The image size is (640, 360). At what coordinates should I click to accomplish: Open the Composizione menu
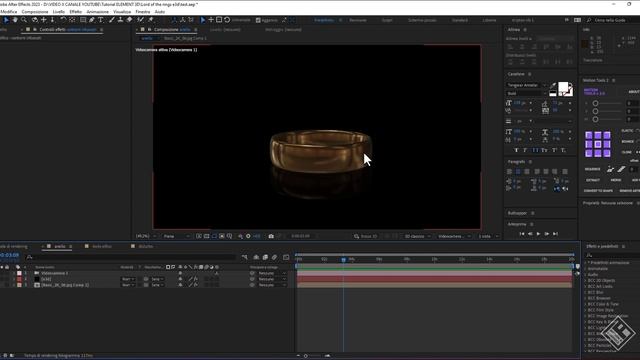click(x=35, y=12)
